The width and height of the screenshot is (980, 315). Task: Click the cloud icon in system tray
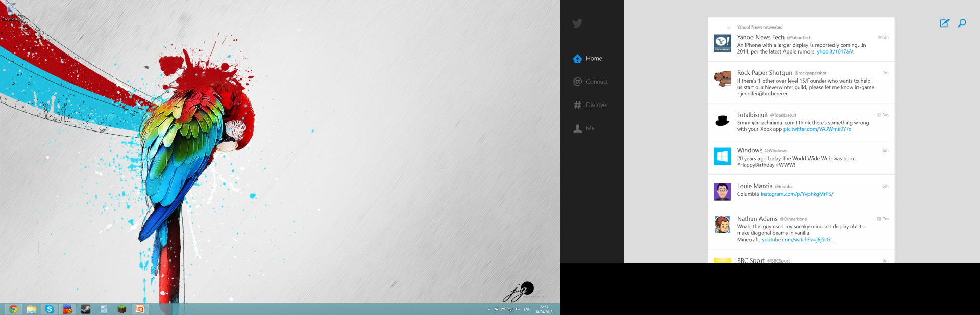tap(496, 309)
